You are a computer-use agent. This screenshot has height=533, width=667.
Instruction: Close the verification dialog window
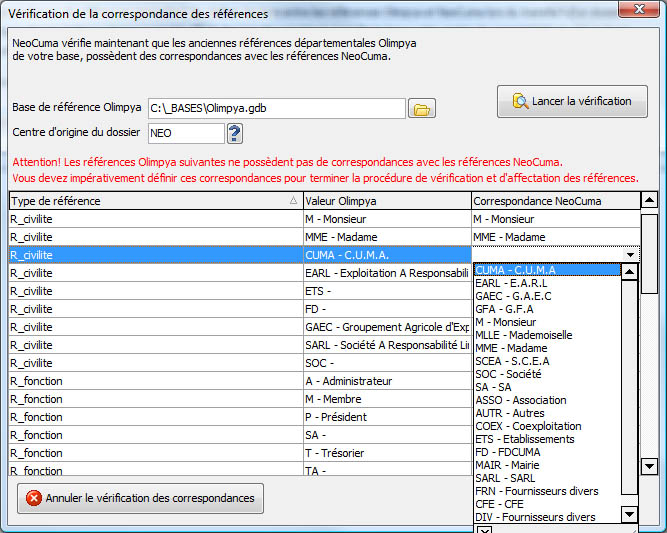[x=638, y=9]
